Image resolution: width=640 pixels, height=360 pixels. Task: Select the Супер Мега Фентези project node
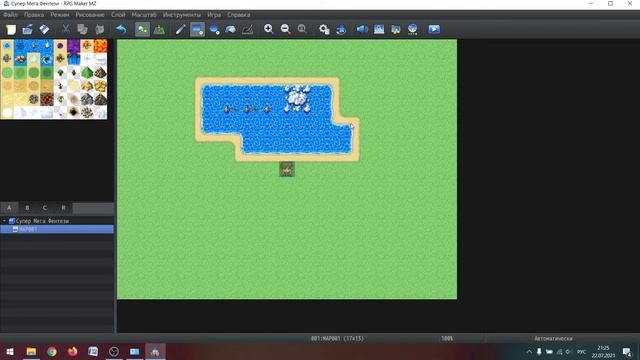tap(42, 221)
